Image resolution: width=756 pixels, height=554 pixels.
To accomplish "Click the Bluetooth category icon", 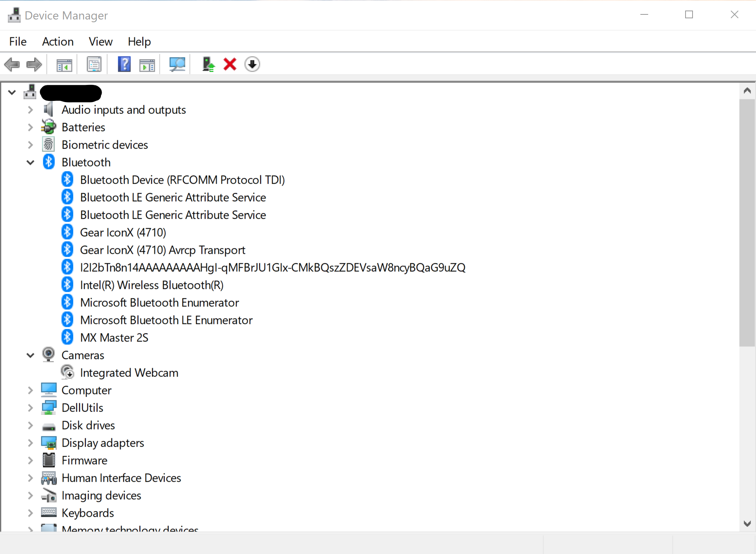I will click(x=49, y=162).
